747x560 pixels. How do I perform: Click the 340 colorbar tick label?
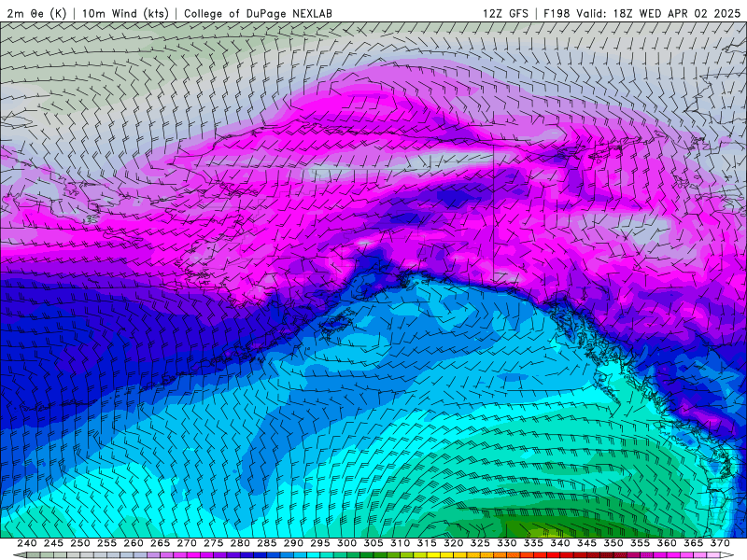[560, 543]
